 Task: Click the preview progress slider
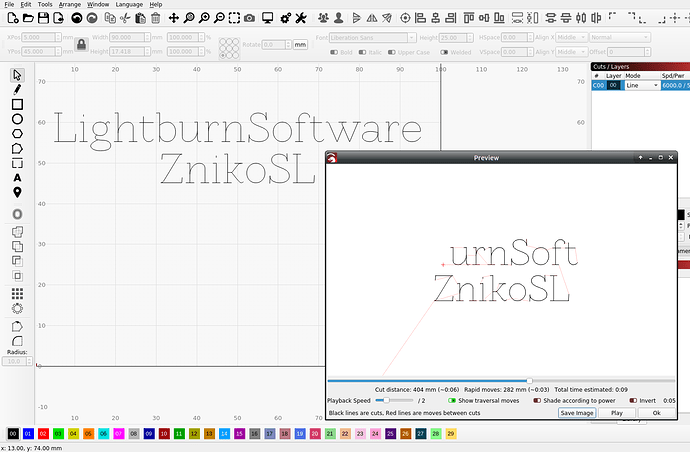(501, 381)
